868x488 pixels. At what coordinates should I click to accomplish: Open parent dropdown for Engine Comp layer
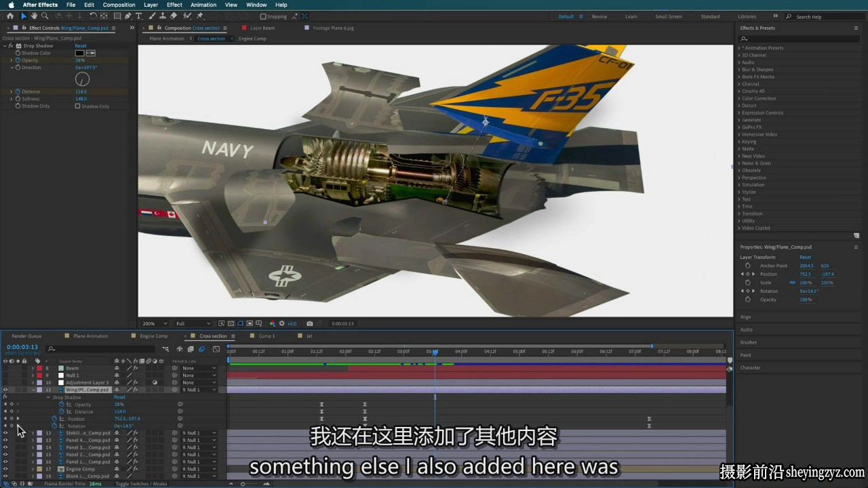(199, 469)
